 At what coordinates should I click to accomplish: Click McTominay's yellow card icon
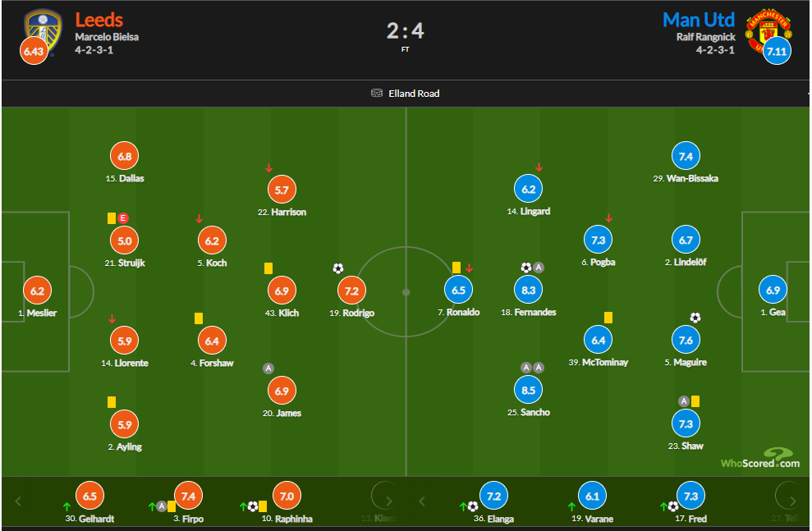[x=608, y=318]
